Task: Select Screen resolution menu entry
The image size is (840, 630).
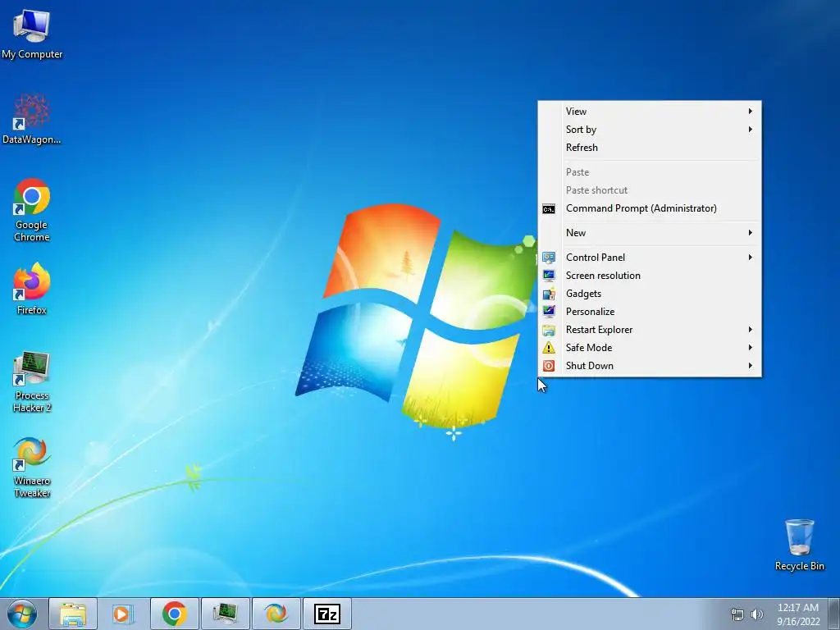Action: (650, 276)
